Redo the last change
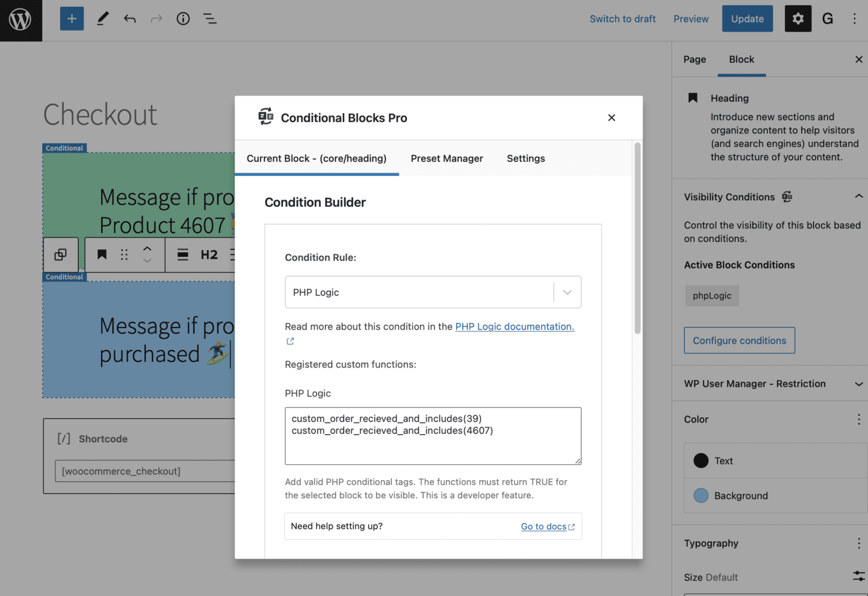The width and height of the screenshot is (868, 596). [156, 18]
